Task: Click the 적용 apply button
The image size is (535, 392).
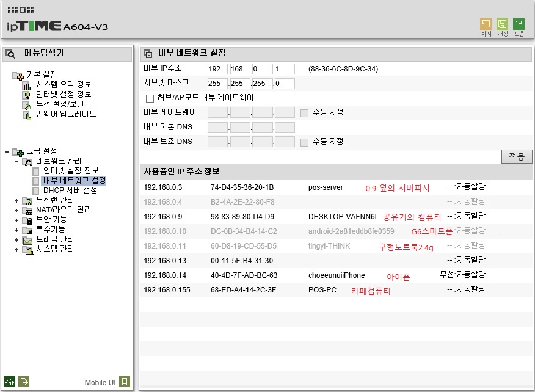Action: [x=517, y=156]
